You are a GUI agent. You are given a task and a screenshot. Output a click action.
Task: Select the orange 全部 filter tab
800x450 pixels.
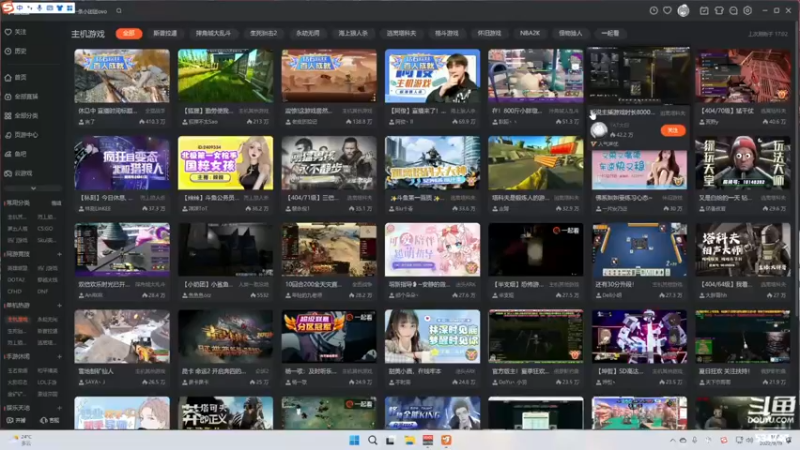pyautogui.click(x=129, y=33)
